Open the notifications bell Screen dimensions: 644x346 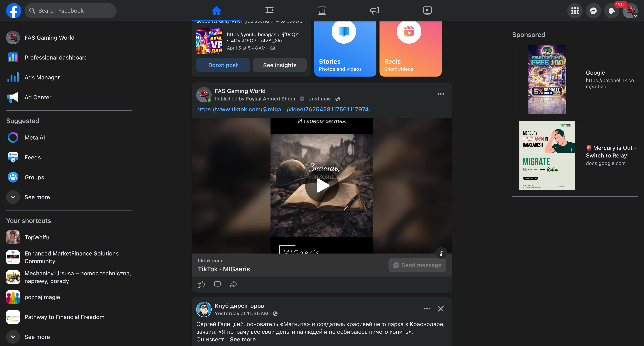611,11
